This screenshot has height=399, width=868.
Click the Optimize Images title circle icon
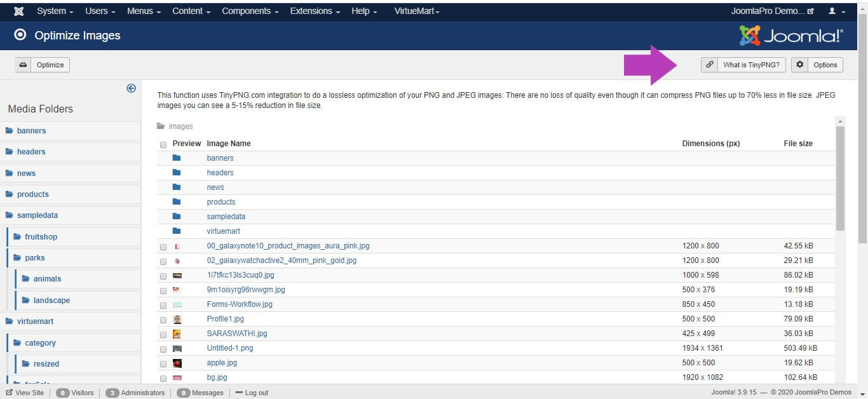[x=20, y=35]
